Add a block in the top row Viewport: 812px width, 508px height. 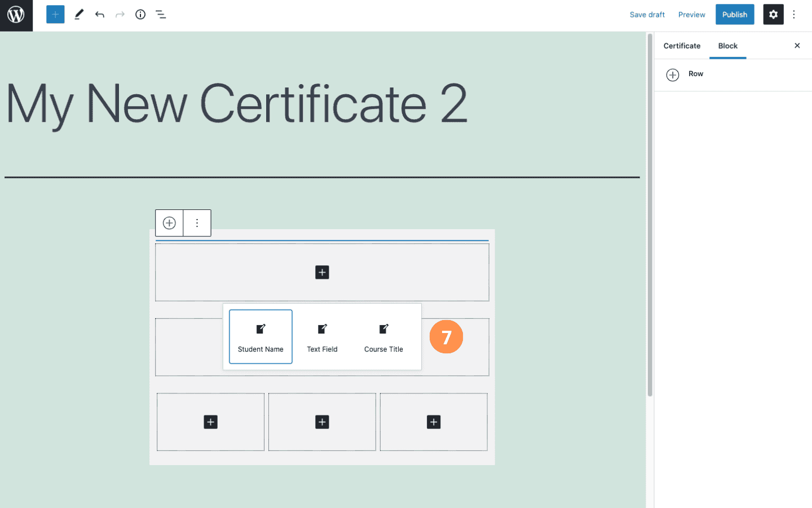point(322,273)
